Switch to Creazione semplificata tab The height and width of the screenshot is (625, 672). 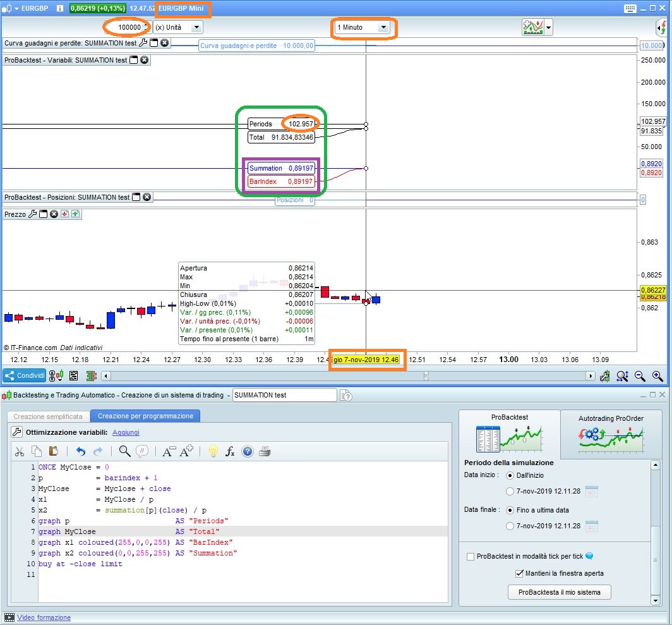coord(48,416)
